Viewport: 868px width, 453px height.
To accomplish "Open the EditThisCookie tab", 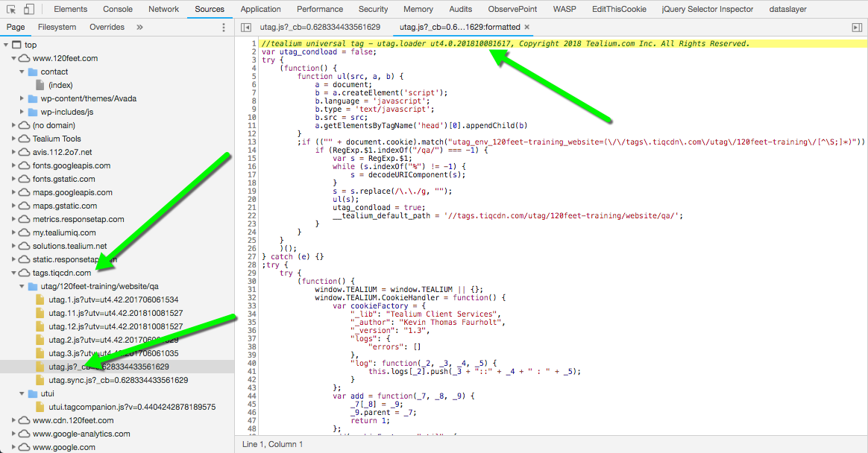I will [x=619, y=10].
